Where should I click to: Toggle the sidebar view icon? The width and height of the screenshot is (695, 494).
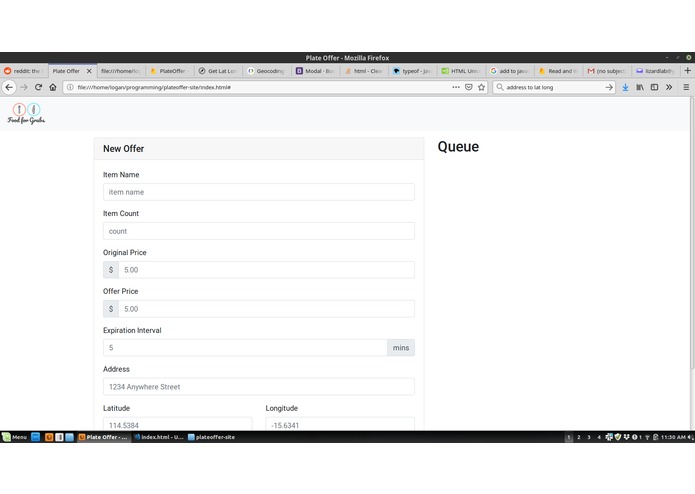click(x=654, y=87)
